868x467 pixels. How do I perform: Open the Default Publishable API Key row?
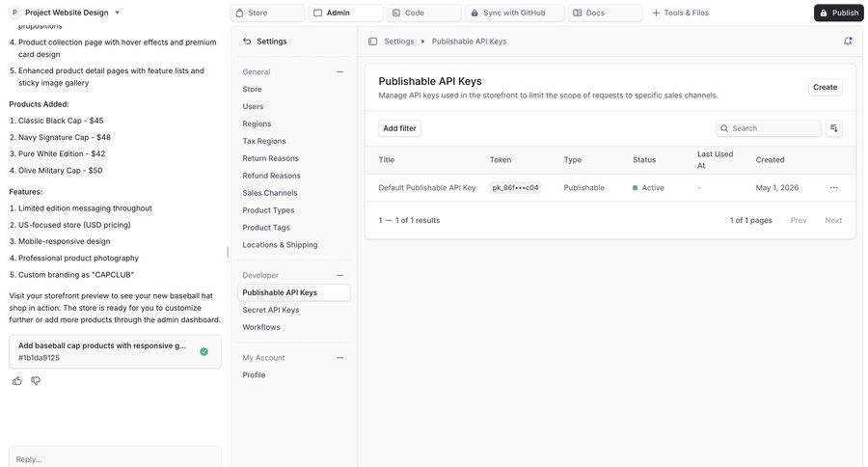[x=610, y=188]
